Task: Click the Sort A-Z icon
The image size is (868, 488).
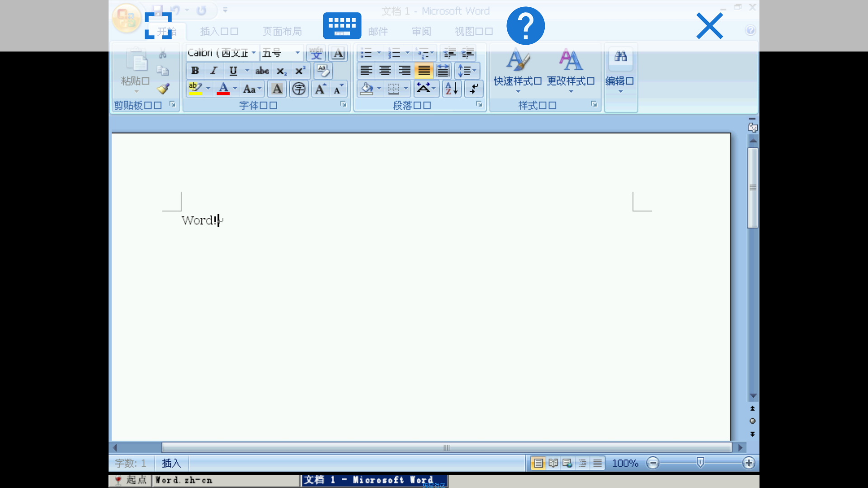Action: pos(451,89)
